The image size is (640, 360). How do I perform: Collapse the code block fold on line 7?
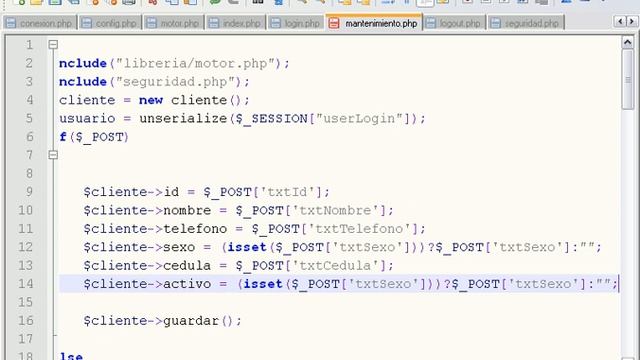[x=53, y=155]
